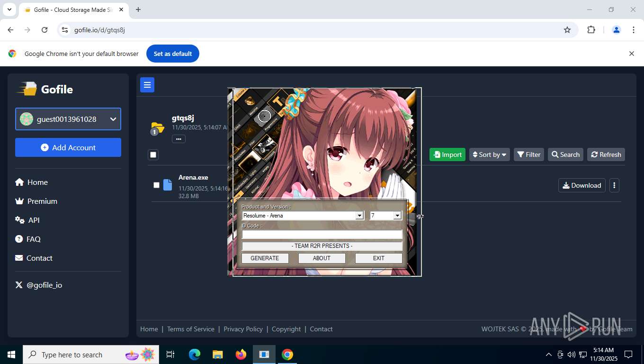Open Chrome three-dot menu
644x364 pixels.
[634, 30]
